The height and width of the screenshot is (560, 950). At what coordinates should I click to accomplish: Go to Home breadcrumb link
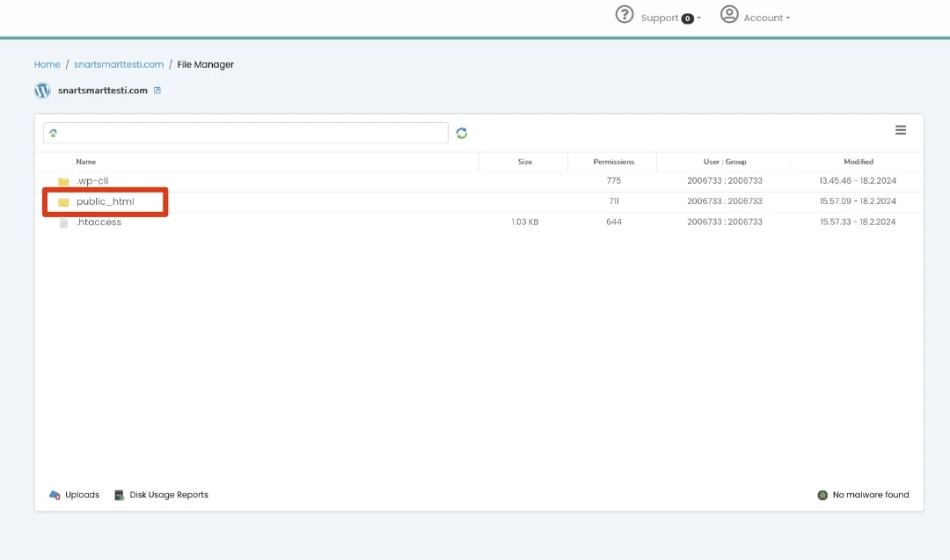coord(47,64)
